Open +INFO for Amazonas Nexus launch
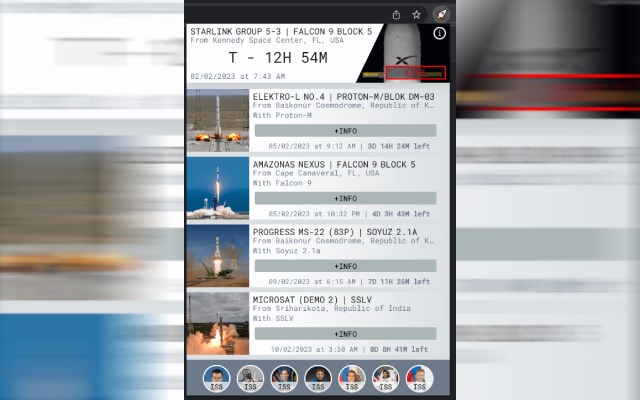The height and width of the screenshot is (400, 640). 345,198
